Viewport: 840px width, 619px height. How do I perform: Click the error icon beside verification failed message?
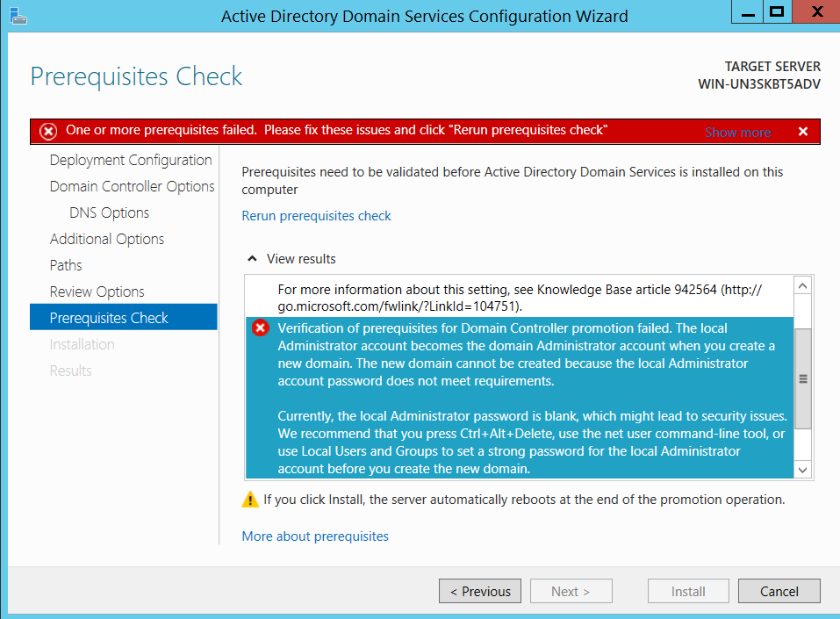[261, 327]
